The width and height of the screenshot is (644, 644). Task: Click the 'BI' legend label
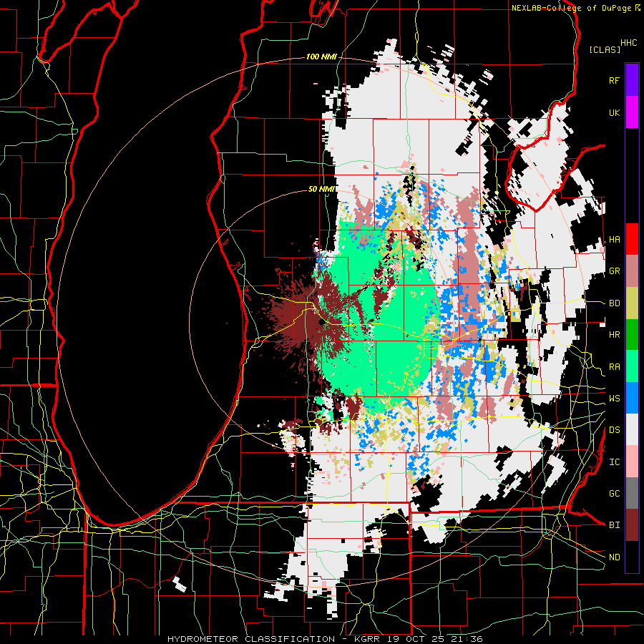point(614,525)
